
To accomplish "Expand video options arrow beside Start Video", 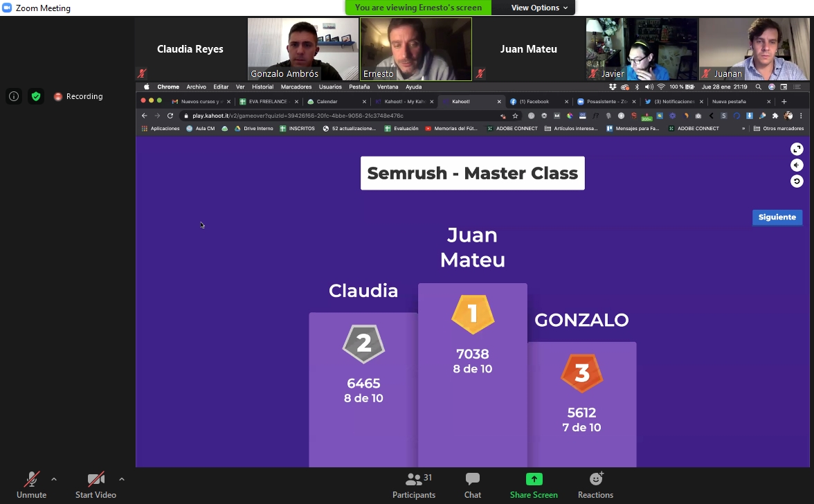I will pyautogui.click(x=122, y=479).
